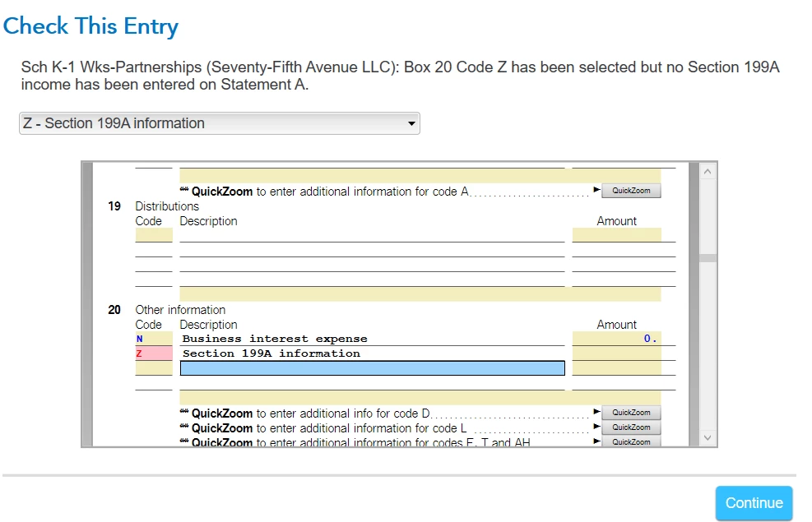This screenshot has height=522, width=812.
Task: Click the empty code field below code Z
Action: [x=154, y=368]
